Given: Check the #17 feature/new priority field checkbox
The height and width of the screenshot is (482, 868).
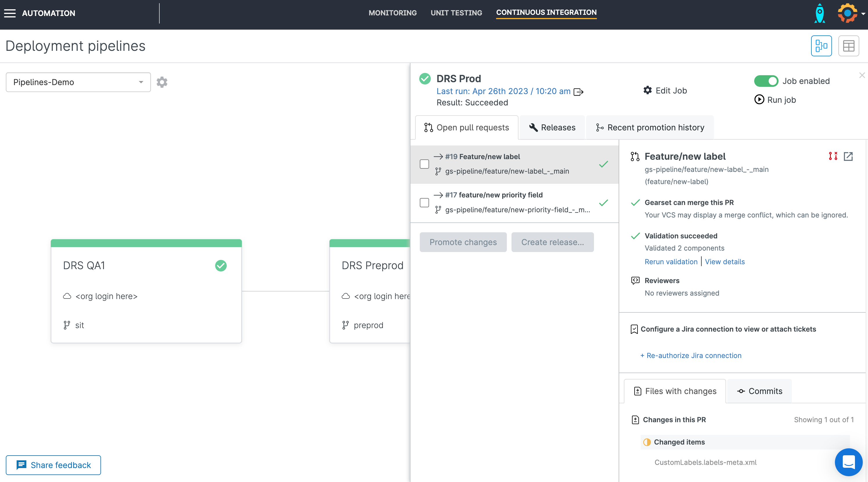Looking at the screenshot, I should 424,203.
